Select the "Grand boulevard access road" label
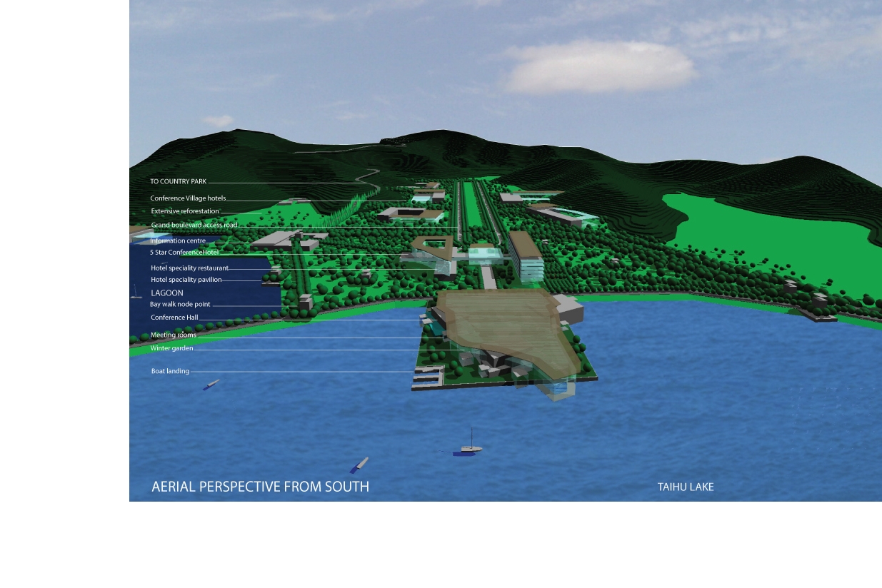The width and height of the screenshot is (882, 588). 194,225
